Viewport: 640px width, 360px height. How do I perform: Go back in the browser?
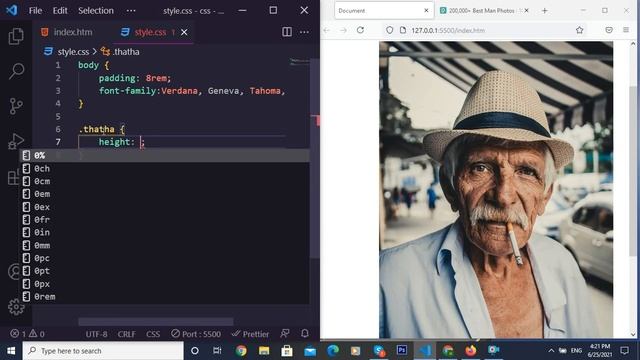[x=327, y=30]
